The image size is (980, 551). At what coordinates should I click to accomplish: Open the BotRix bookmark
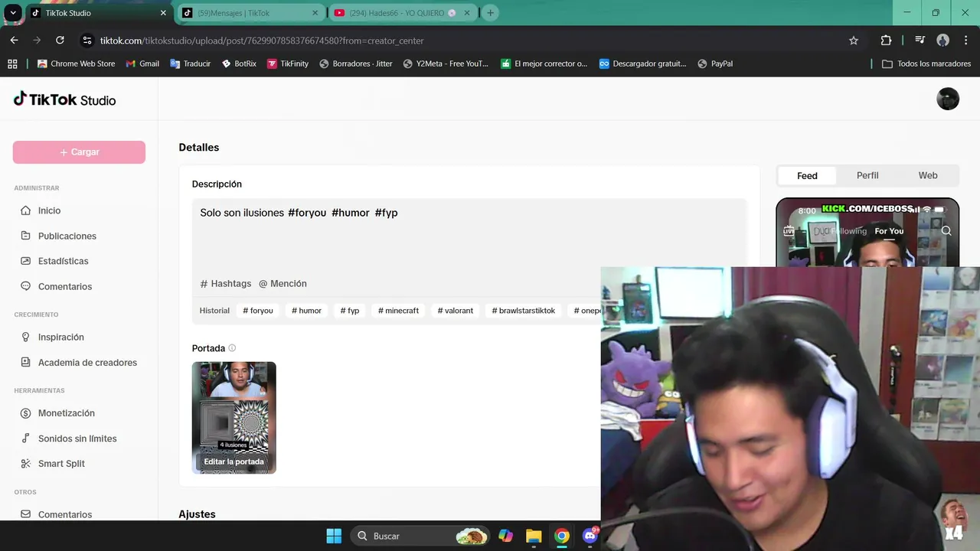[239, 64]
